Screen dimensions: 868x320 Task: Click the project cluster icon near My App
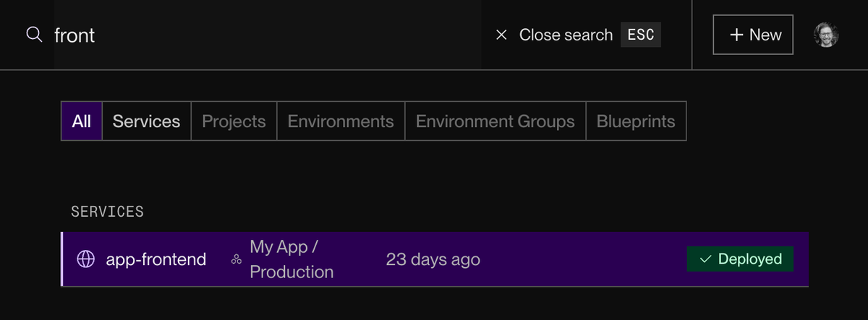[x=237, y=260]
